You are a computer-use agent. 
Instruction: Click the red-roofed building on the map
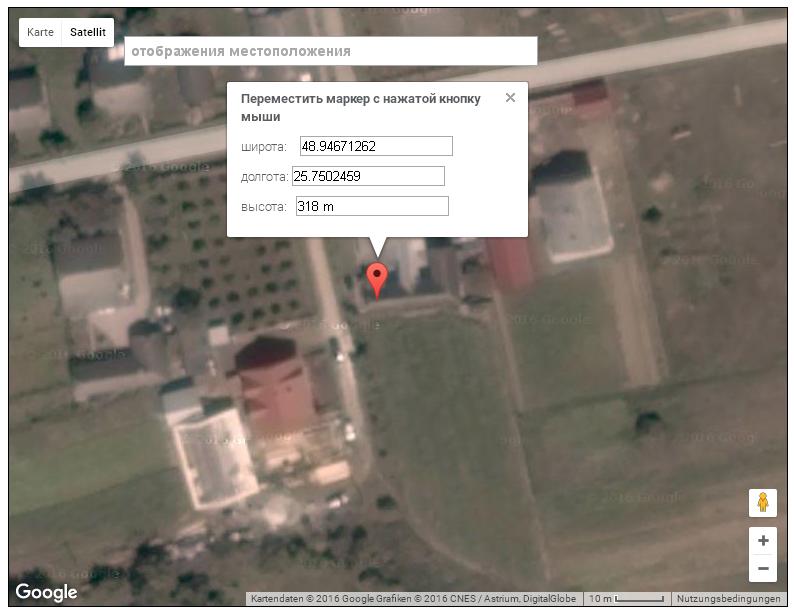(x=276, y=387)
